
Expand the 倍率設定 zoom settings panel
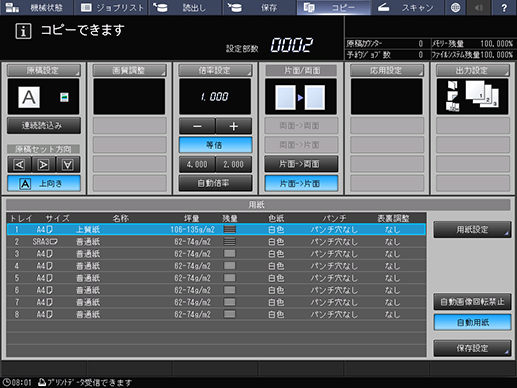pos(215,70)
